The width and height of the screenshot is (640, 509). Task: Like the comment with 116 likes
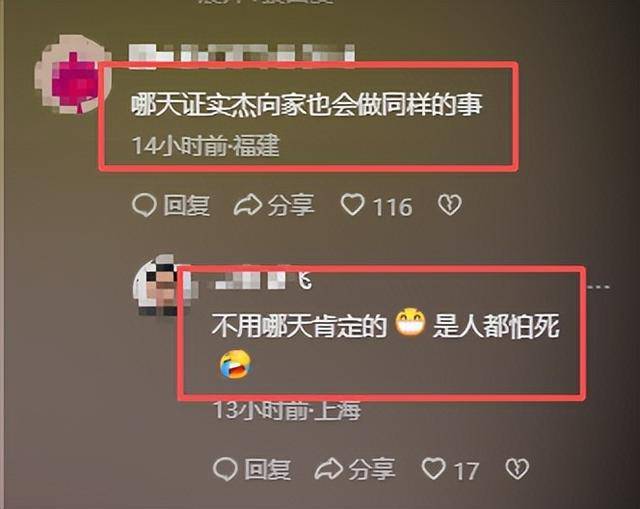376,205
